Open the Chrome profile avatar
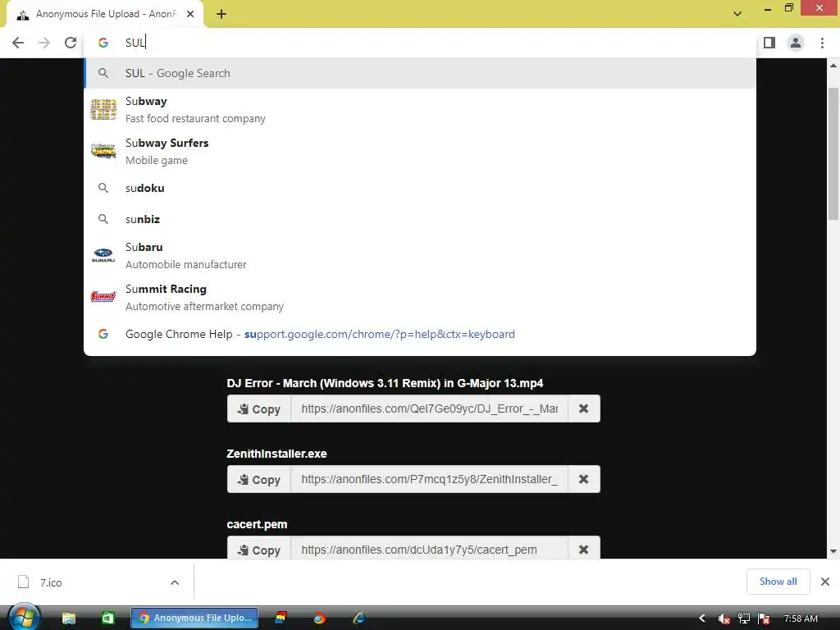This screenshot has height=630, width=840. [796, 43]
